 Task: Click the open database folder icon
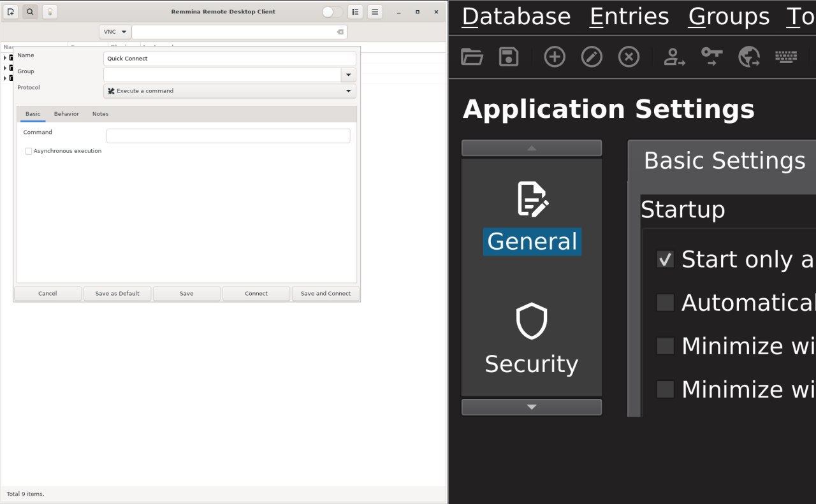point(472,57)
